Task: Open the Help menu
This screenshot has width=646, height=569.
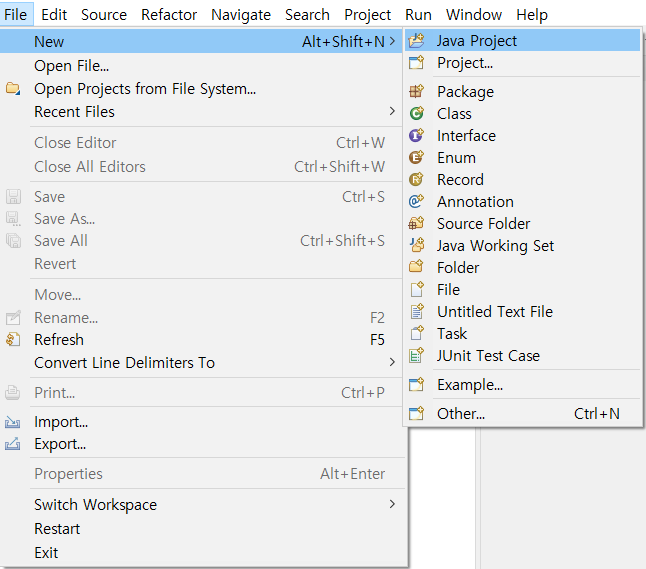Action: 532,14
